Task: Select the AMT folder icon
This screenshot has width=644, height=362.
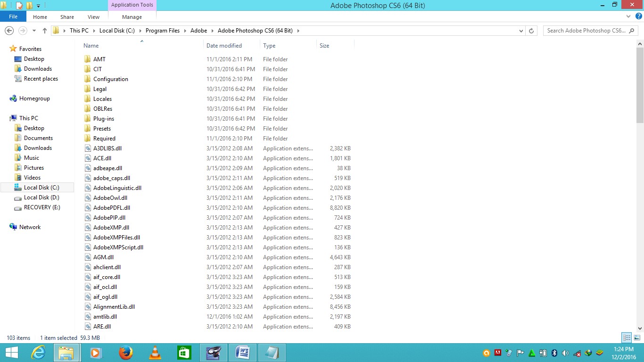Action: click(x=88, y=59)
